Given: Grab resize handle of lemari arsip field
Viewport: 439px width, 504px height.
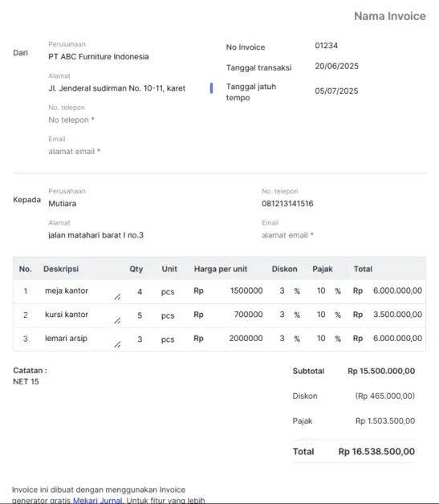Looking at the screenshot, I should click(x=117, y=344).
